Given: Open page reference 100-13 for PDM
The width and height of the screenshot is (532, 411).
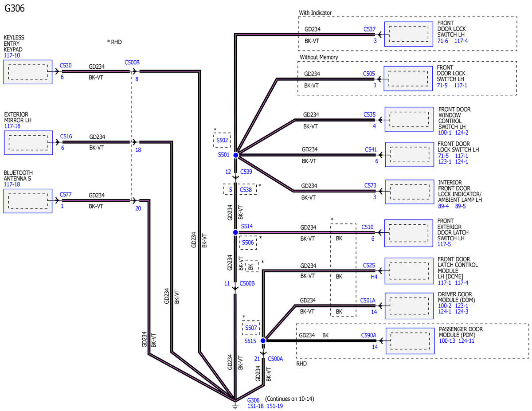Looking at the screenshot, I should pos(447,341).
